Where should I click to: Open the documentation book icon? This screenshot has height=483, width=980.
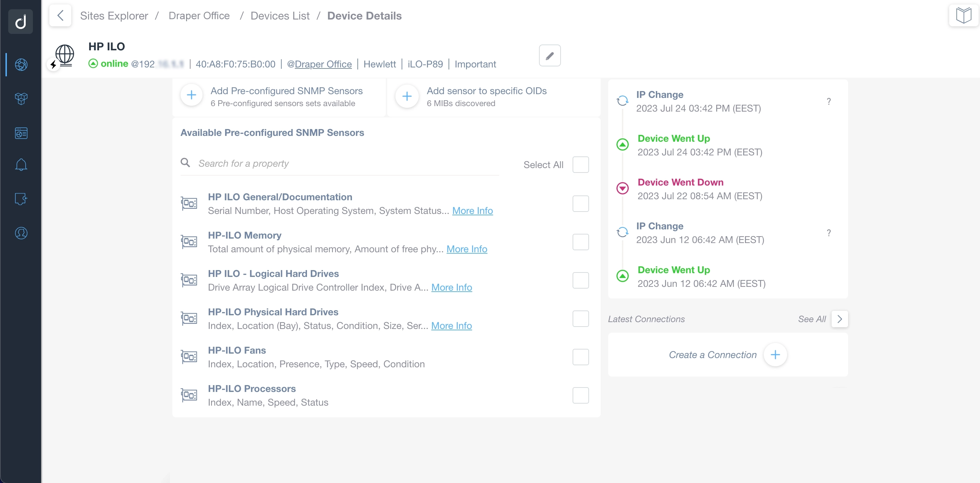coord(963,16)
